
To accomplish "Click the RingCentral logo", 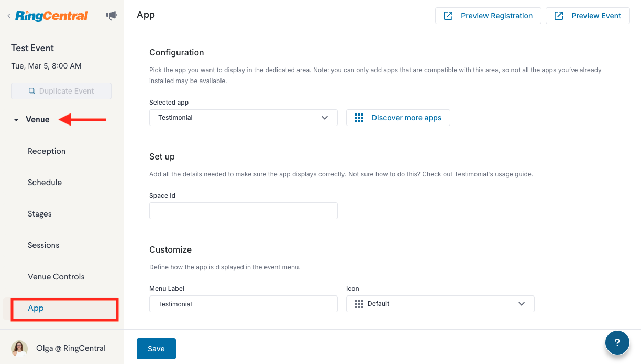I will tap(51, 16).
